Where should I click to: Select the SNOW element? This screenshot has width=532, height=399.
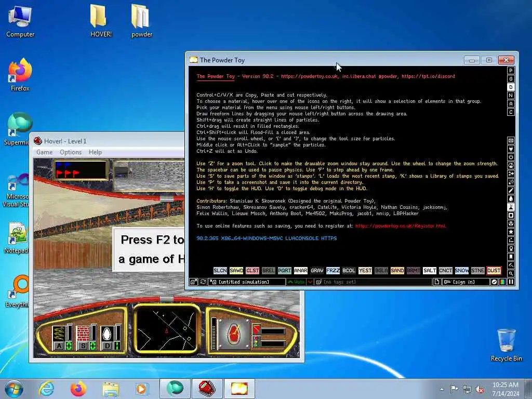(461, 270)
